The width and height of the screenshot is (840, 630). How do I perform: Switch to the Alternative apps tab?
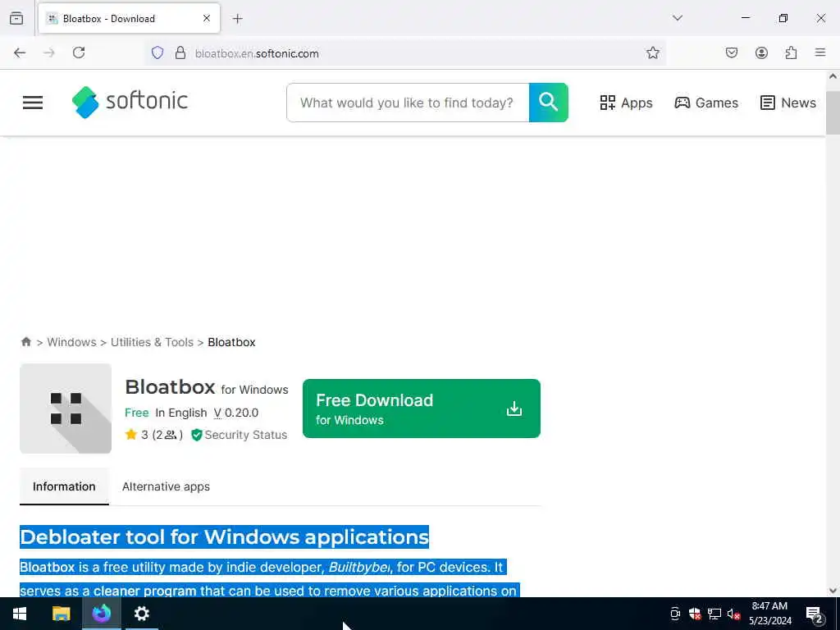coord(166,486)
